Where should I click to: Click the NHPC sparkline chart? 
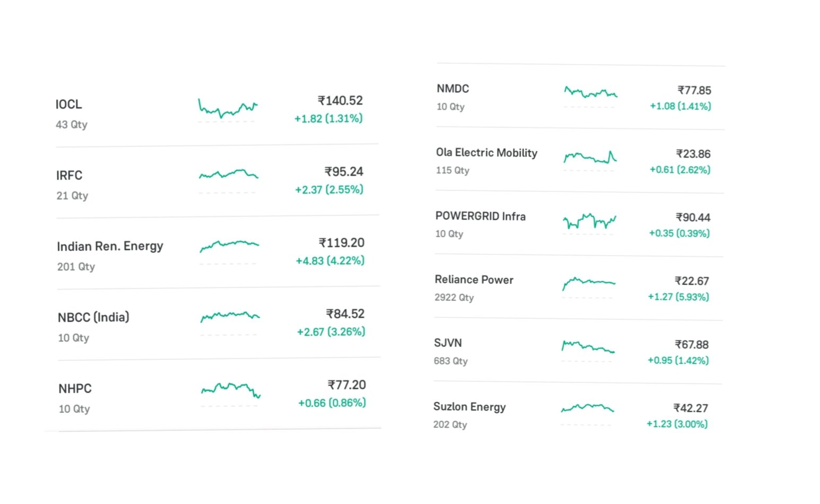(x=230, y=389)
